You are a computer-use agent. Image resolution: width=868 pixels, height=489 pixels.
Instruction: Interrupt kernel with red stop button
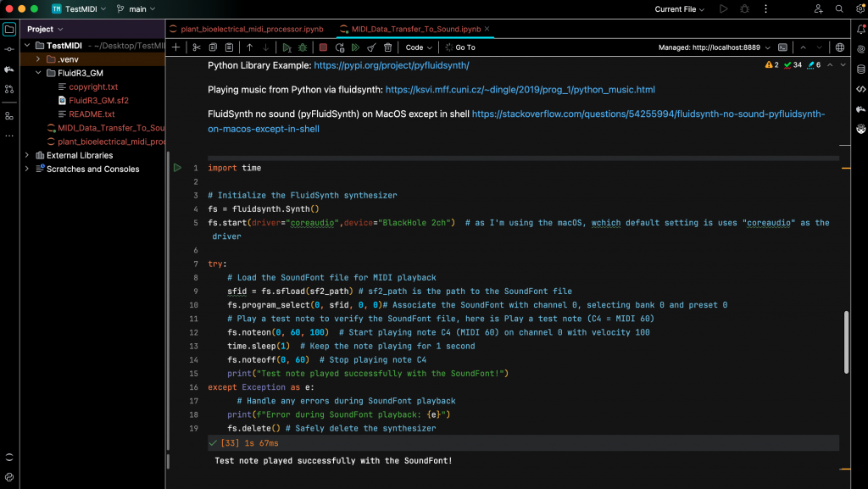[323, 47]
